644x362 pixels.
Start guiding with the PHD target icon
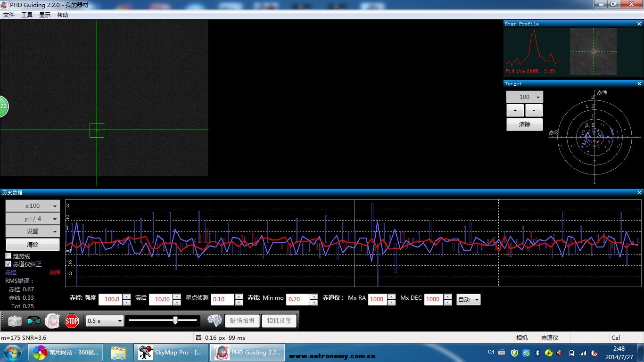53,321
